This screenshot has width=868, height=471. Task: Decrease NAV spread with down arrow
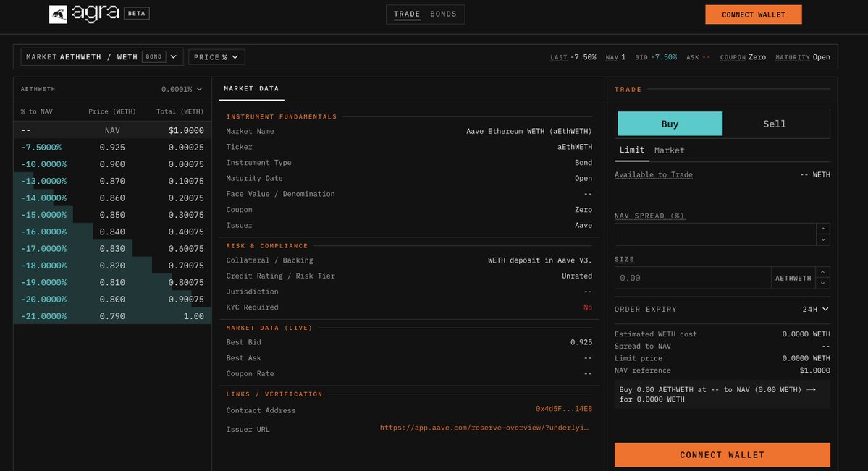pos(823,239)
